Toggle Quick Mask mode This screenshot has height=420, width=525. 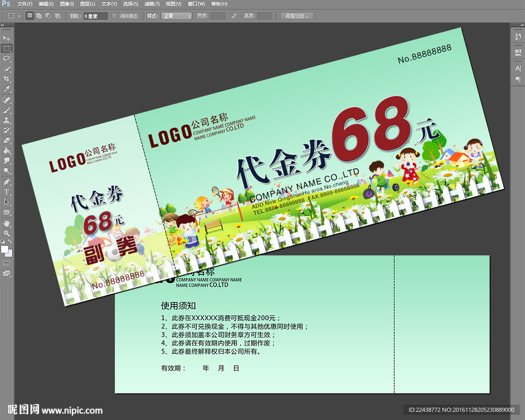pyautogui.click(x=7, y=263)
